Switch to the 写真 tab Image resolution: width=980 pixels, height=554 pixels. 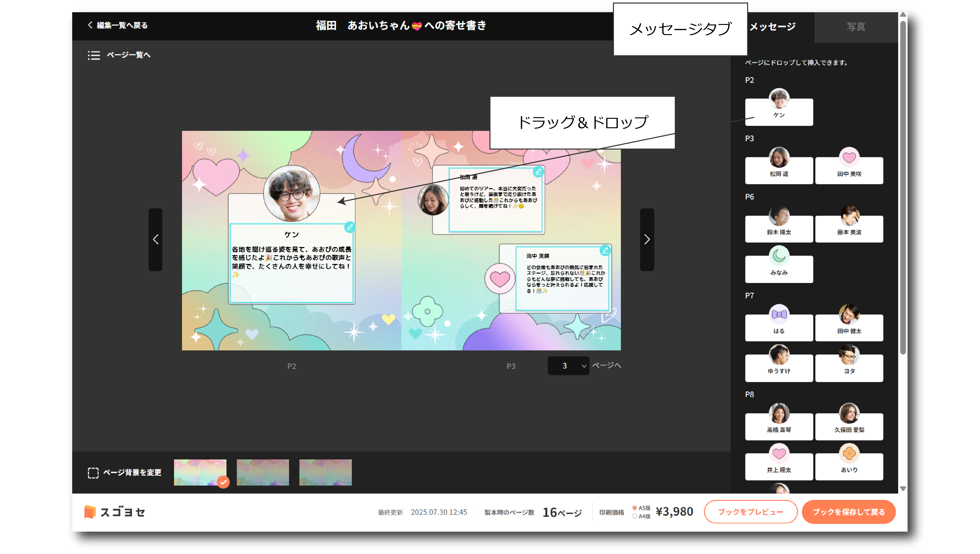tap(856, 27)
